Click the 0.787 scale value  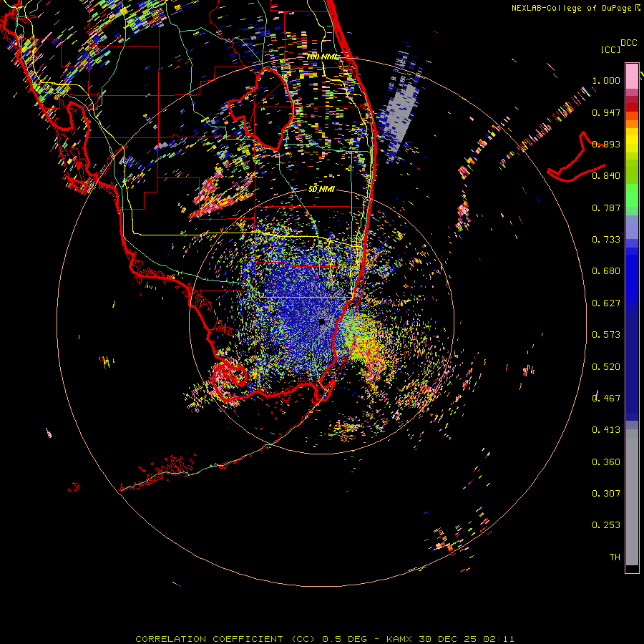click(606, 208)
